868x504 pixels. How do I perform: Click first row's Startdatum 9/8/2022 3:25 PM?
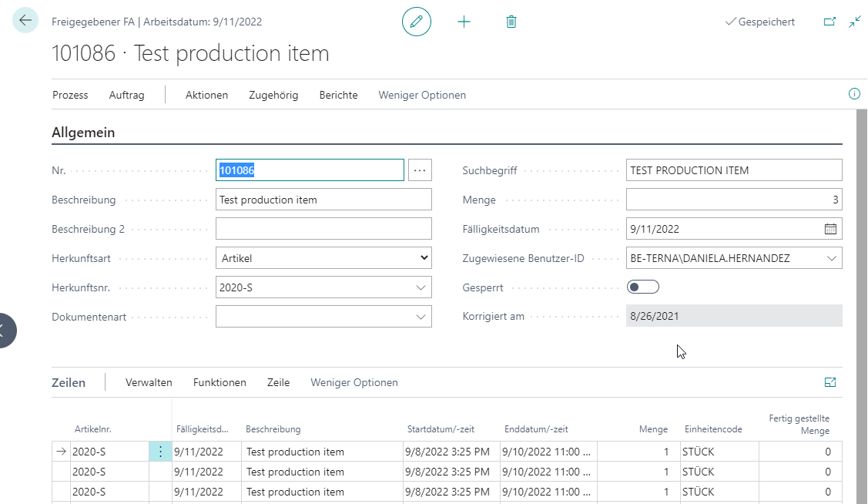(x=451, y=452)
